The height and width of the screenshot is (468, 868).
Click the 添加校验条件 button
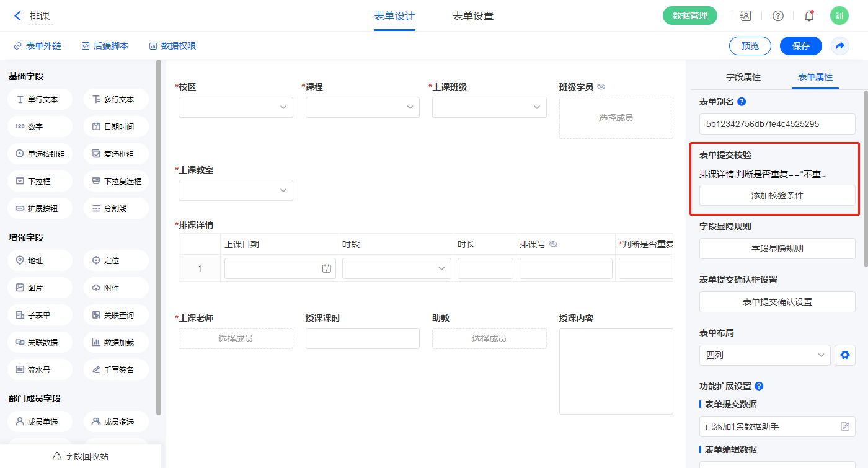pyautogui.click(x=777, y=195)
